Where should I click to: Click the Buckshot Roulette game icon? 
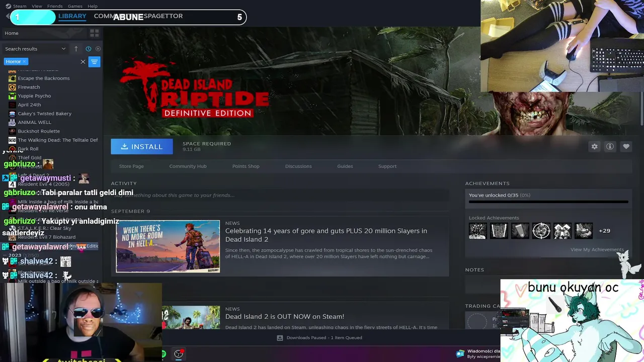[12, 131]
